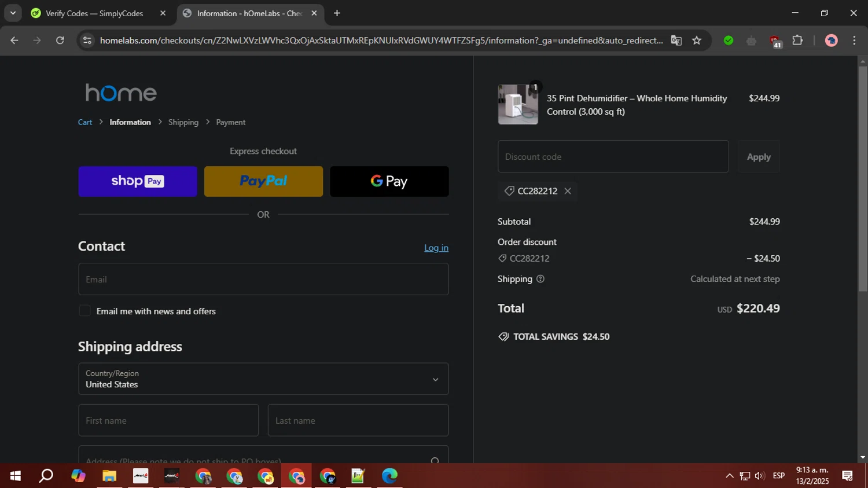This screenshot has width=868, height=488.
Task: Remove discount code CC282212
Action: click(568, 191)
